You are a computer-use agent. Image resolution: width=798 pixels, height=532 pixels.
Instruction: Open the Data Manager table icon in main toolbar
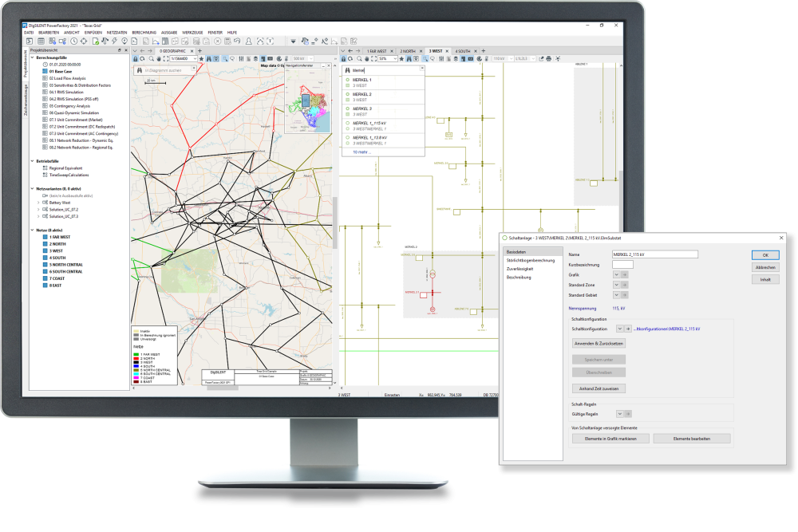(x=41, y=41)
